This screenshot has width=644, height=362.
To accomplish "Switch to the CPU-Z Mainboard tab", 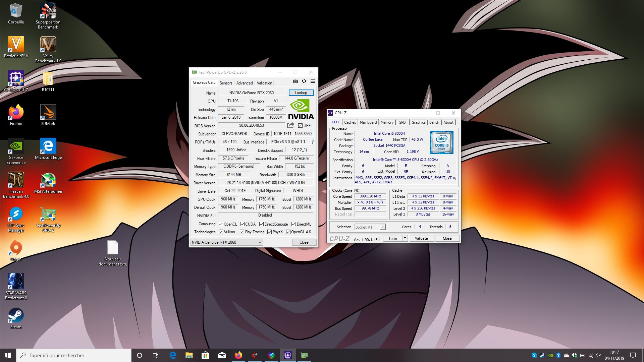I will tap(368, 122).
